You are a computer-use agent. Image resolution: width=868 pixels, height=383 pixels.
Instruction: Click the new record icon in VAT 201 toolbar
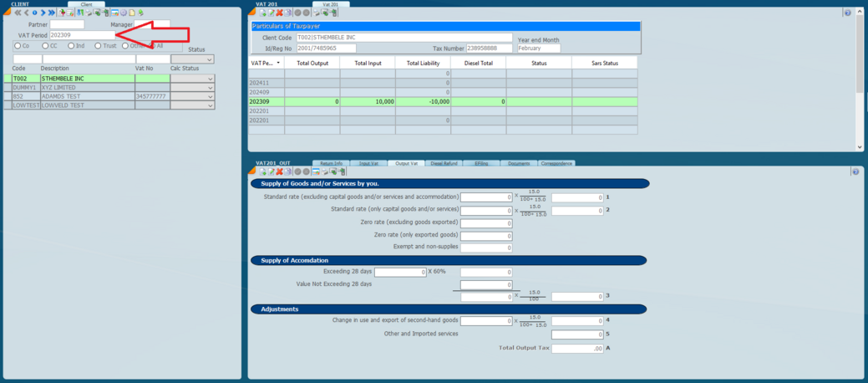tap(263, 13)
